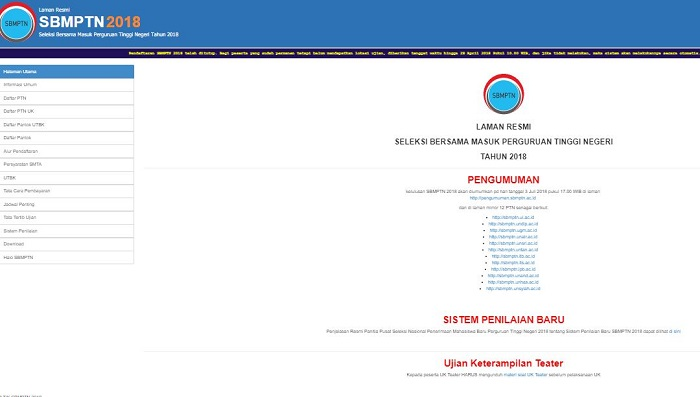Open the Halaman Utama menu item
Image resolution: width=700 pixels, height=397 pixels.
point(67,71)
